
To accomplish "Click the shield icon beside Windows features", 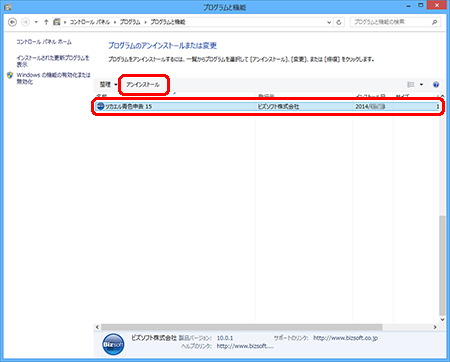I will (10, 75).
